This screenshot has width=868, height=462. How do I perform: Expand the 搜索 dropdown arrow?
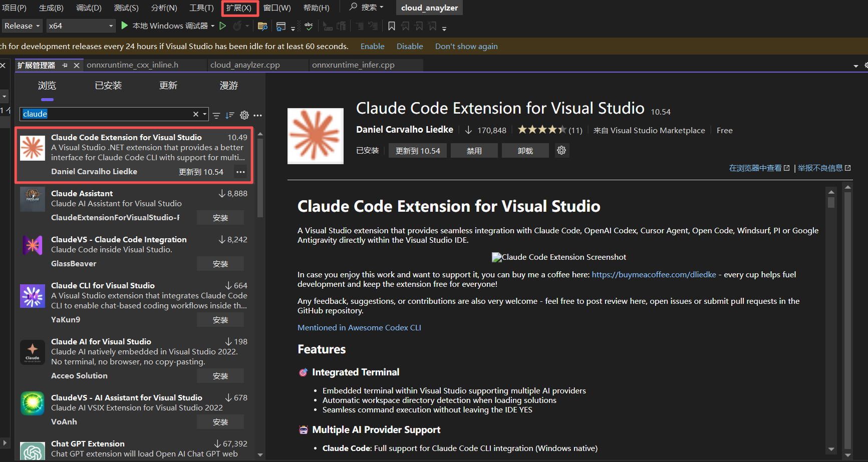pos(382,7)
